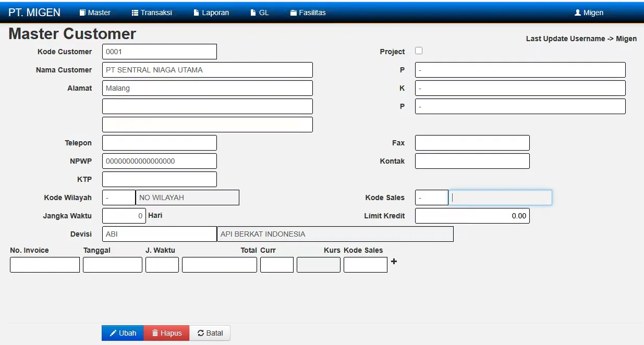This screenshot has width=644, height=345.
Task: Click the small Kode Sales code box beside Limit Kredit section
Action: click(432, 198)
